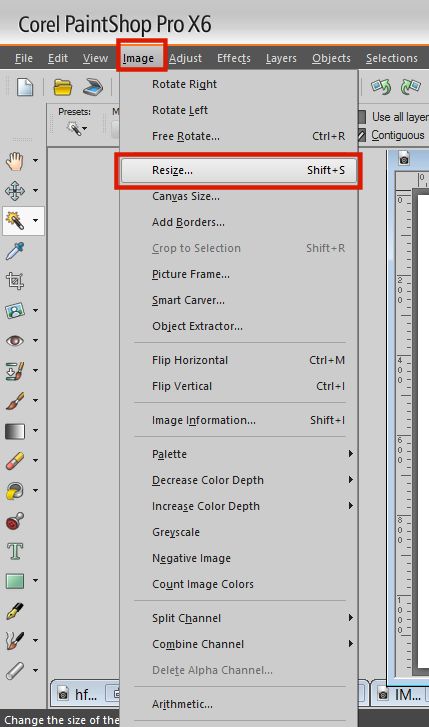Expand the Straighten tool flyout arrow
429x727 pixels.
click(x=36, y=311)
